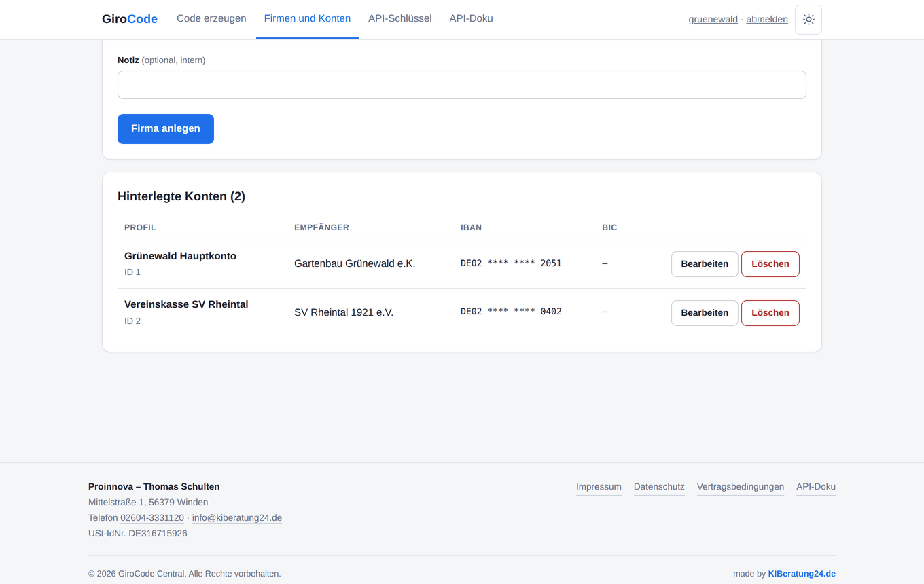Click the ID 1 label
This screenshot has height=584, width=924.
point(132,272)
